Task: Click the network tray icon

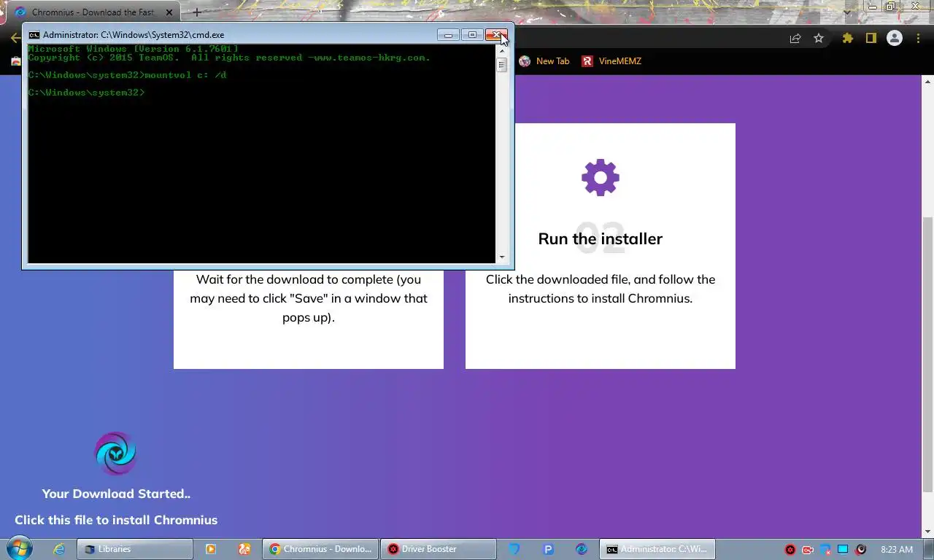Action: 825,550
